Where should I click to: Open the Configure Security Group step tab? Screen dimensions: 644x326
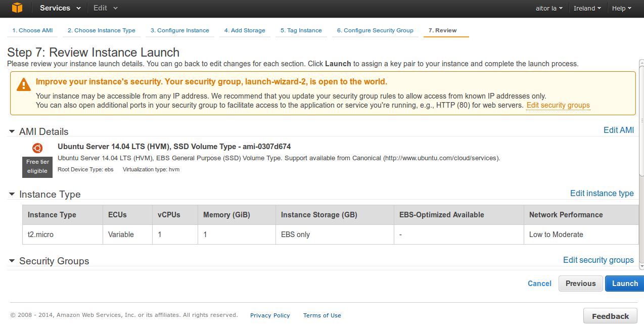point(375,30)
